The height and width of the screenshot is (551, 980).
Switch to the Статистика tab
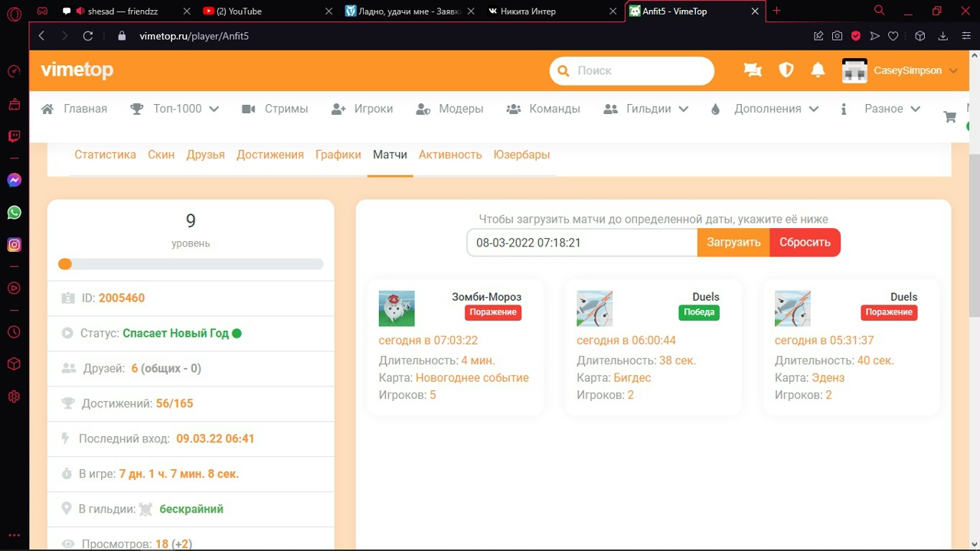[105, 155]
